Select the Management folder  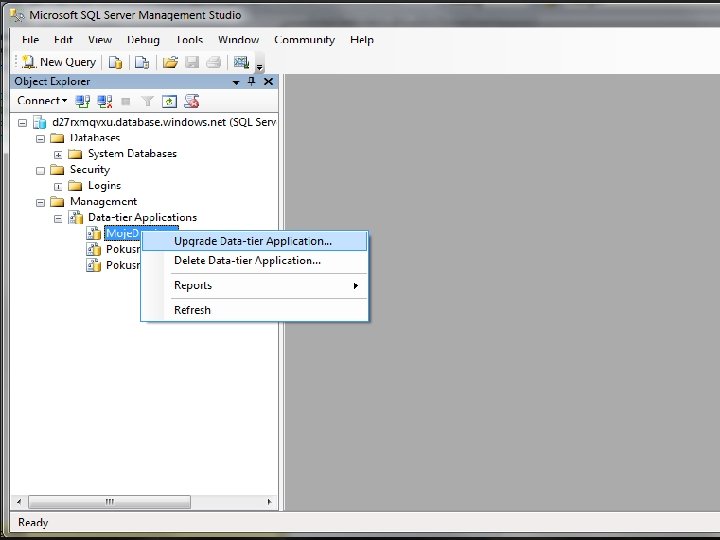[x=103, y=202]
